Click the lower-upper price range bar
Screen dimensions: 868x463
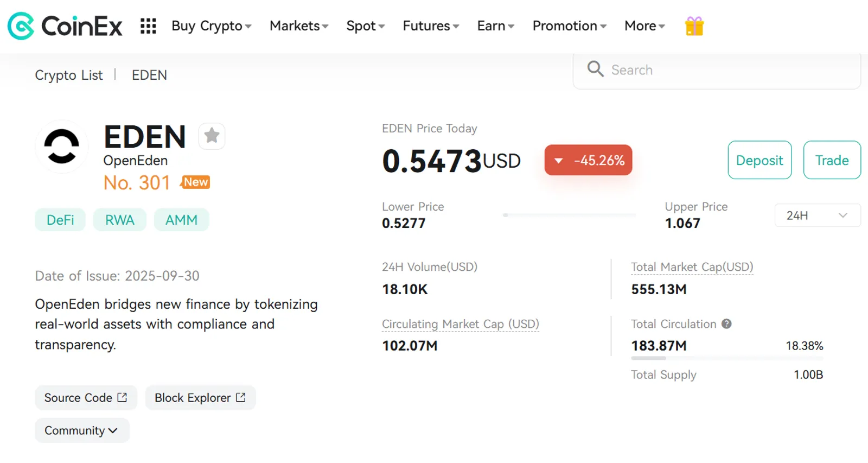pyautogui.click(x=569, y=215)
